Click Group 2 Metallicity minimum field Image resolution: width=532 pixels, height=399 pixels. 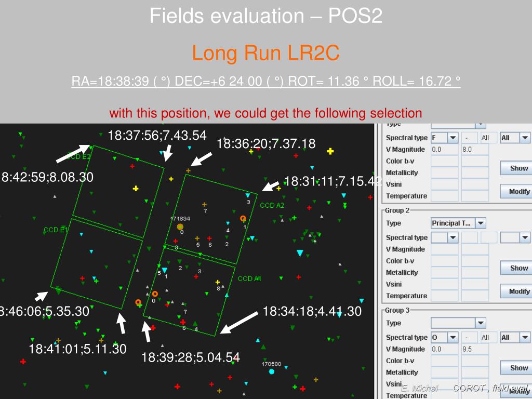pyautogui.click(x=445, y=272)
